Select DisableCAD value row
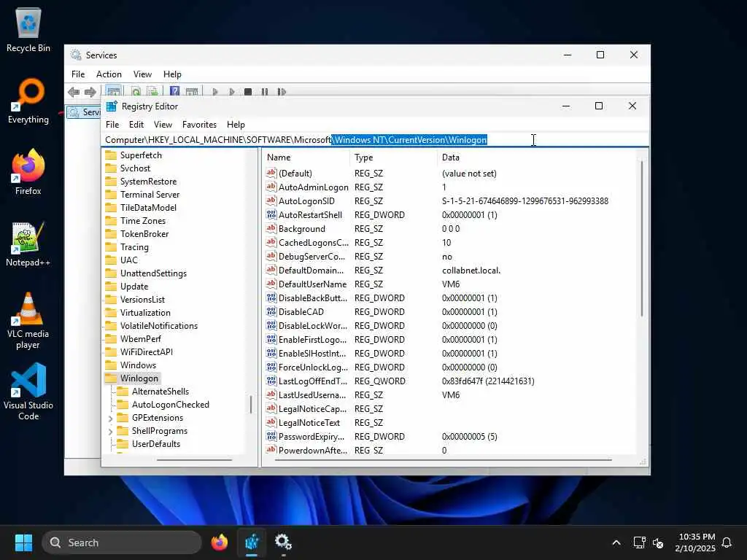 point(450,312)
